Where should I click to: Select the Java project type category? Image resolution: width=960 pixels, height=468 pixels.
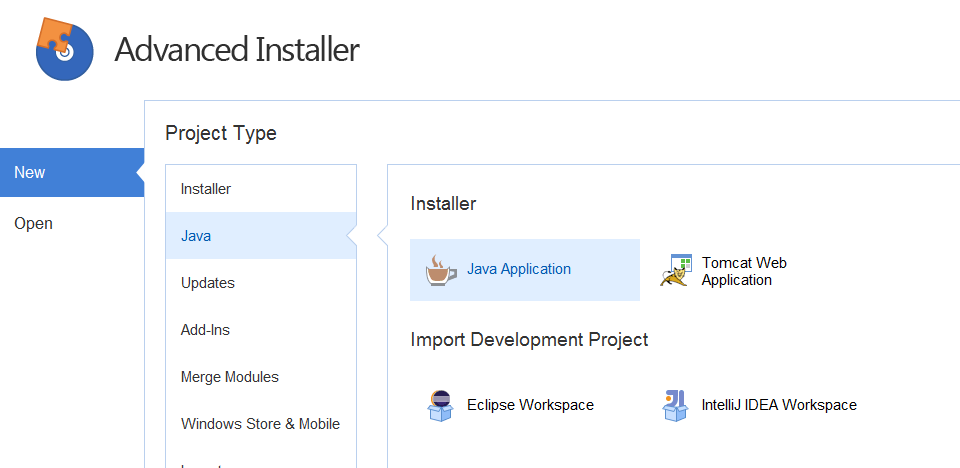[x=196, y=236]
